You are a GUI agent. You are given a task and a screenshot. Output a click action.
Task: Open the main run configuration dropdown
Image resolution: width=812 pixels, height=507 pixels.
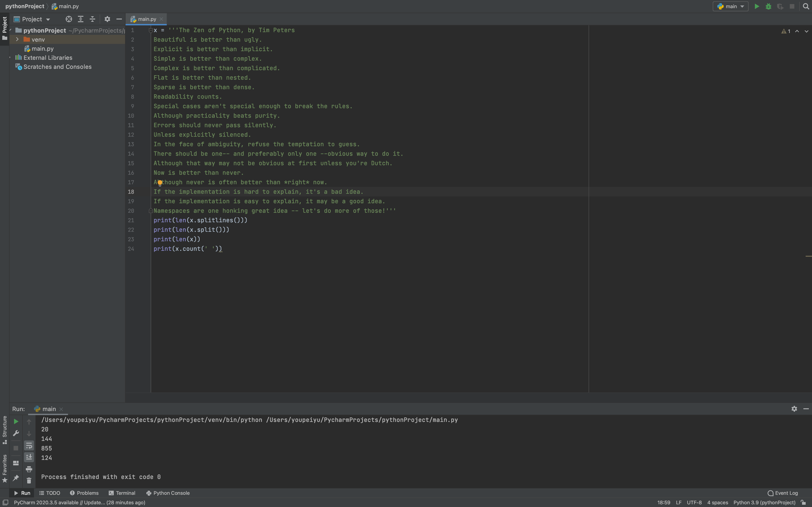pyautogui.click(x=730, y=6)
